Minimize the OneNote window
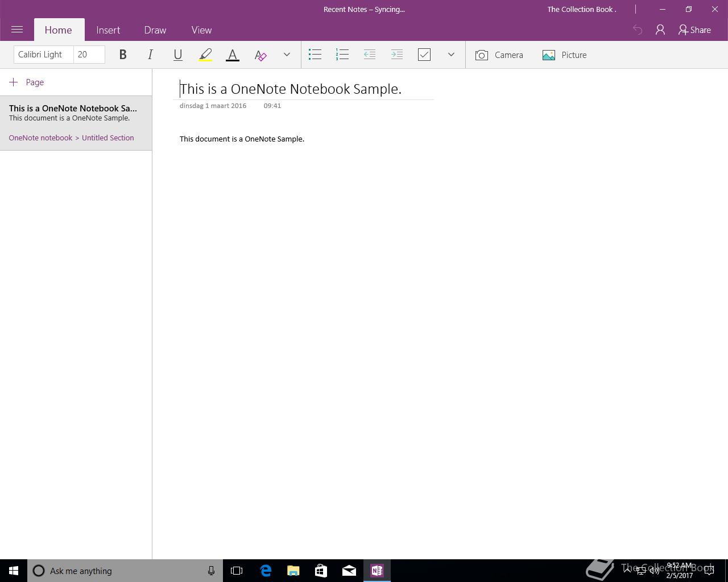This screenshot has width=728, height=582. pos(663,9)
